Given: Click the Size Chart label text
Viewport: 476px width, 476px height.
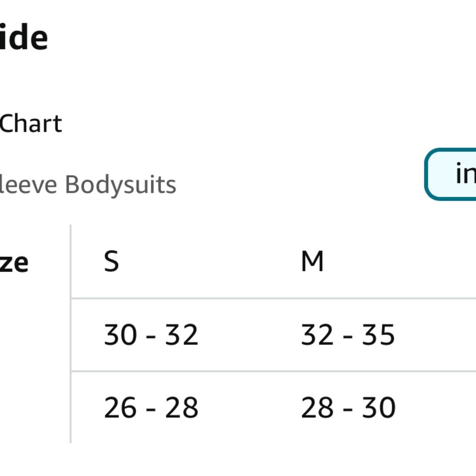Looking at the screenshot, I should pos(30,124).
